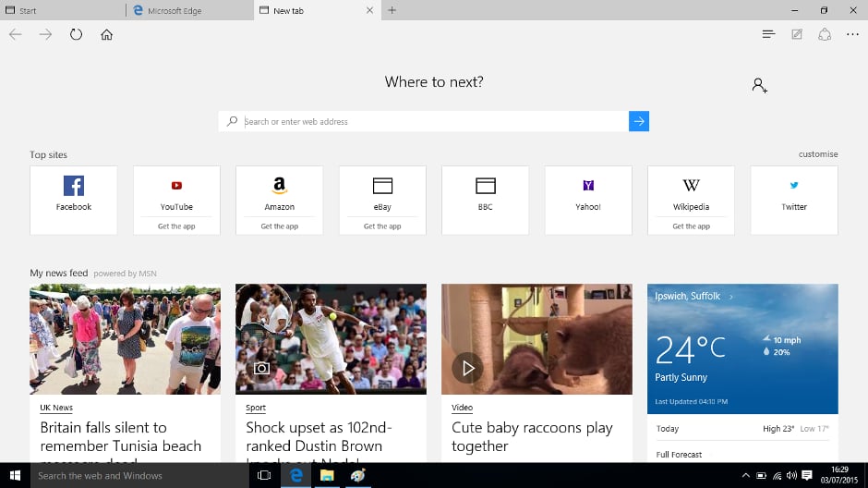Image resolution: width=868 pixels, height=488 pixels.
Task: Open the Wikipedia top site tile
Action: (692, 191)
